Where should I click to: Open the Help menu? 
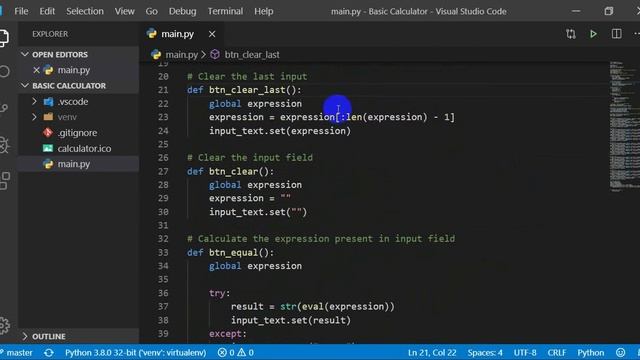pyautogui.click(x=264, y=11)
